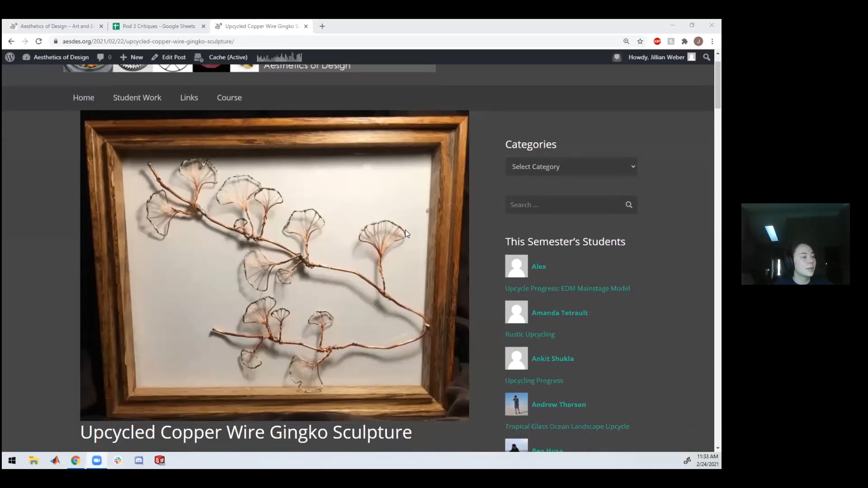Open a new browser tab
The image size is (868, 488).
click(x=322, y=26)
